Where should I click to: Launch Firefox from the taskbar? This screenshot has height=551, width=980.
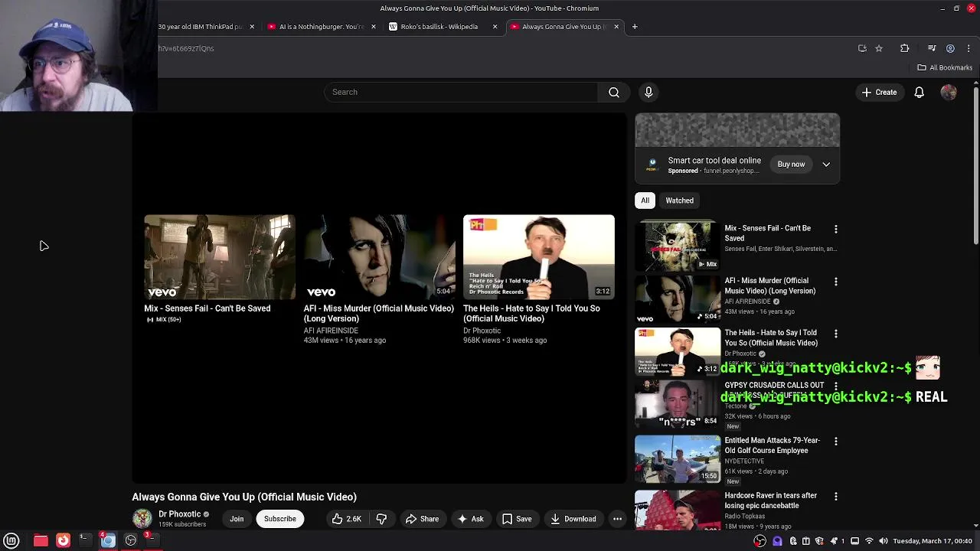pos(63,540)
